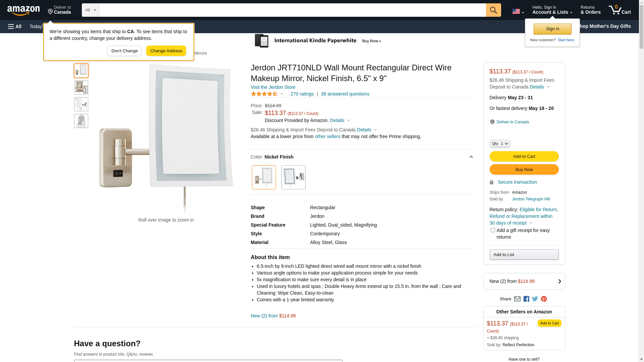Viewport: 644px width, 362px height.
Task: Share via email icon
Action: point(517,299)
